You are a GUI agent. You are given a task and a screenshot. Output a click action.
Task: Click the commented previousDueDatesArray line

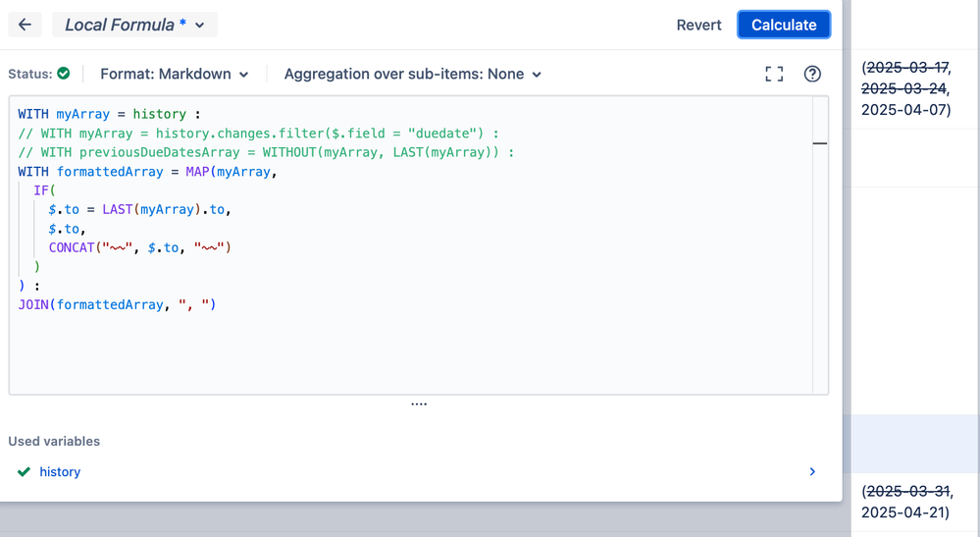266,152
